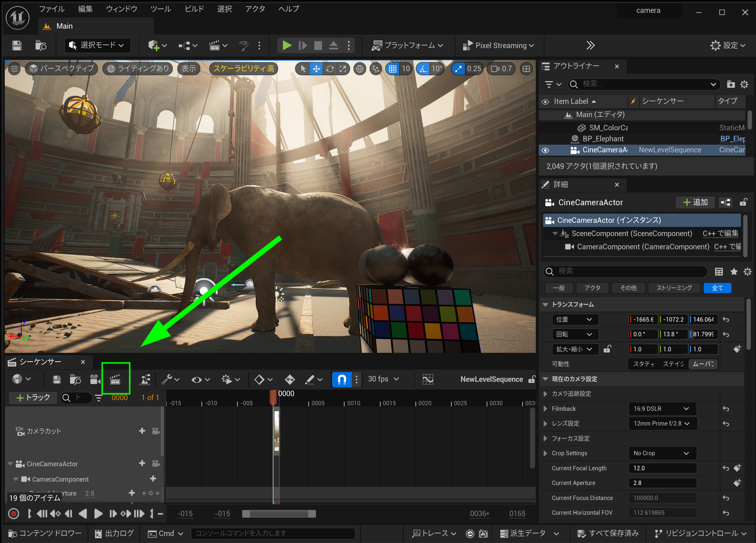This screenshot has height=543, width=756.
Task: Open the Filmback 16:9 DSLR dropdown
Action: pyautogui.click(x=662, y=409)
